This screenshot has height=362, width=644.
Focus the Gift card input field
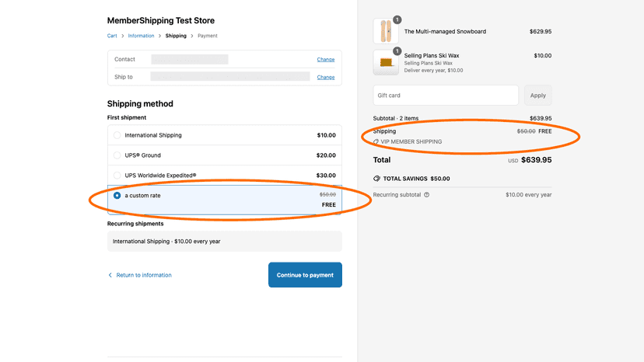point(446,96)
